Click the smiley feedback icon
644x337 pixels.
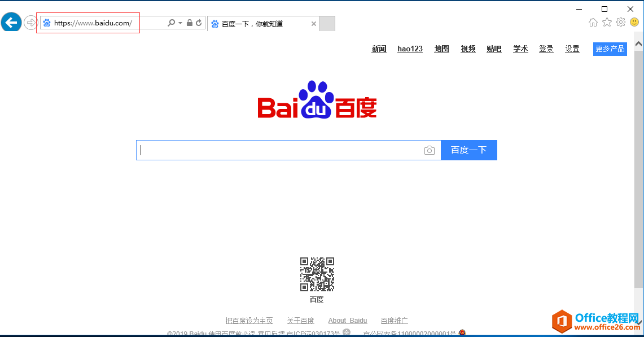click(634, 22)
